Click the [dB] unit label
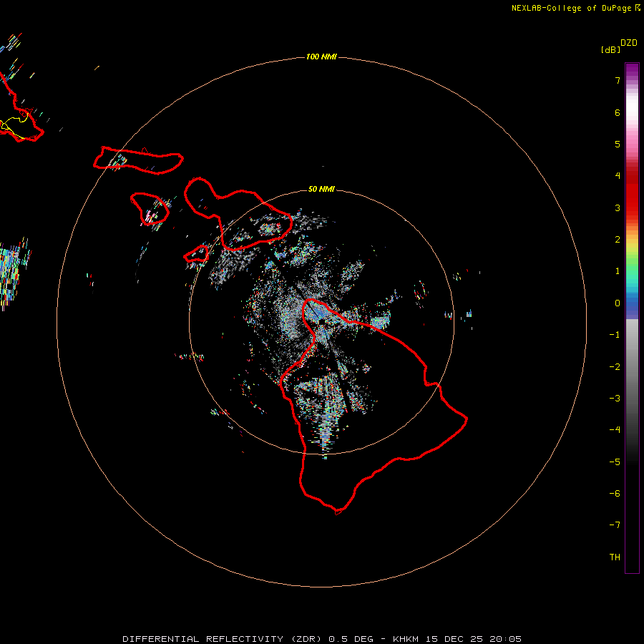Image resolution: width=644 pixels, height=644 pixels. point(610,49)
